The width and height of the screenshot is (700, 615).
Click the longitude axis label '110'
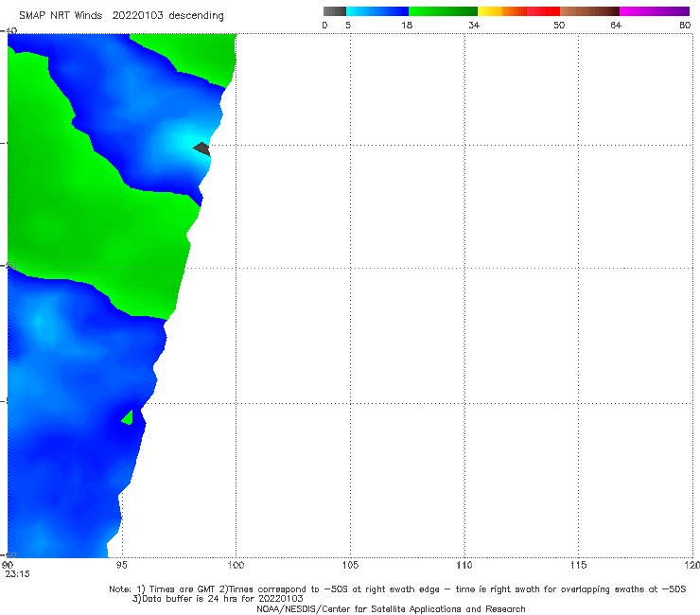pos(464,566)
